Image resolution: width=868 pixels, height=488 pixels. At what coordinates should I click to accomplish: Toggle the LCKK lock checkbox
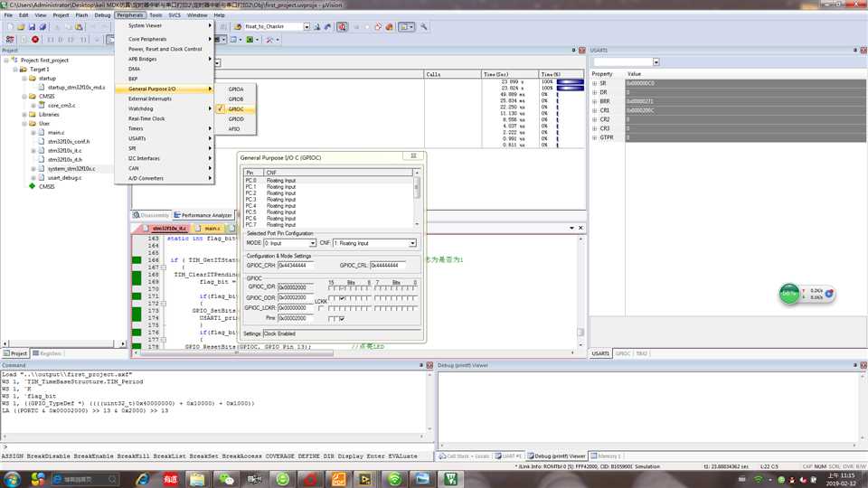pyautogui.click(x=322, y=307)
